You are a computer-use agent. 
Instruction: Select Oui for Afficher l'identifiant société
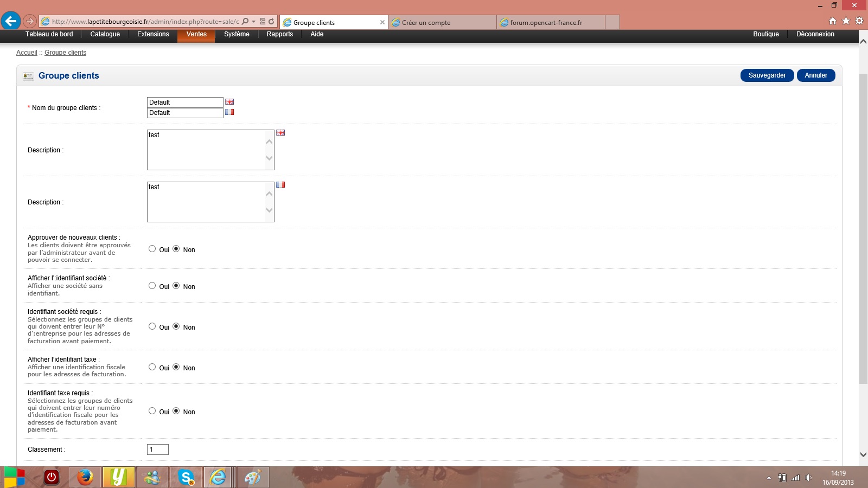[152, 286]
